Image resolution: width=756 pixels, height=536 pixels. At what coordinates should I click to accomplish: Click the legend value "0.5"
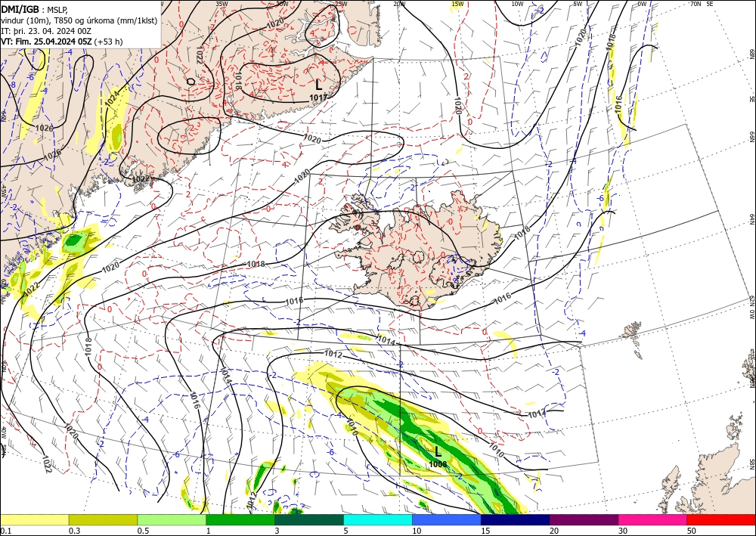[x=143, y=531]
